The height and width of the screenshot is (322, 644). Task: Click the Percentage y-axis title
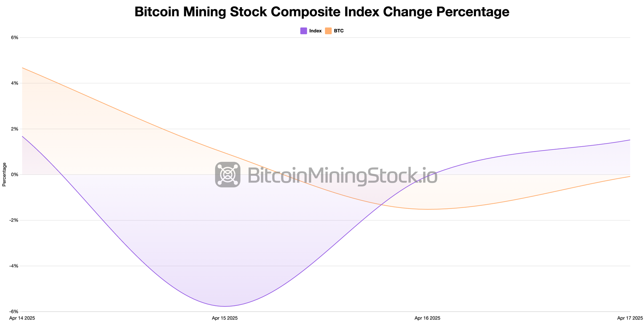[x=4, y=175]
